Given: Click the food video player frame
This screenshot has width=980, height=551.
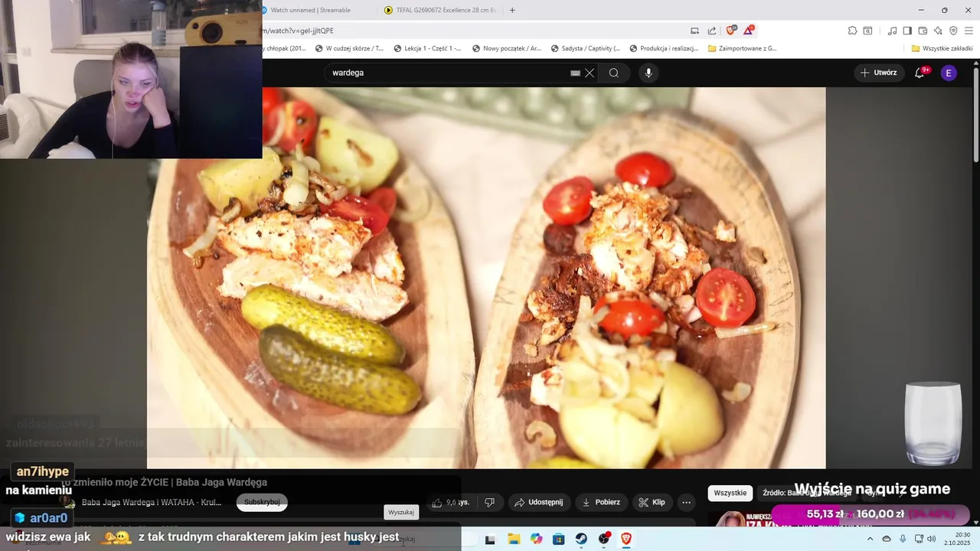Looking at the screenshot, I should [486, 277].
